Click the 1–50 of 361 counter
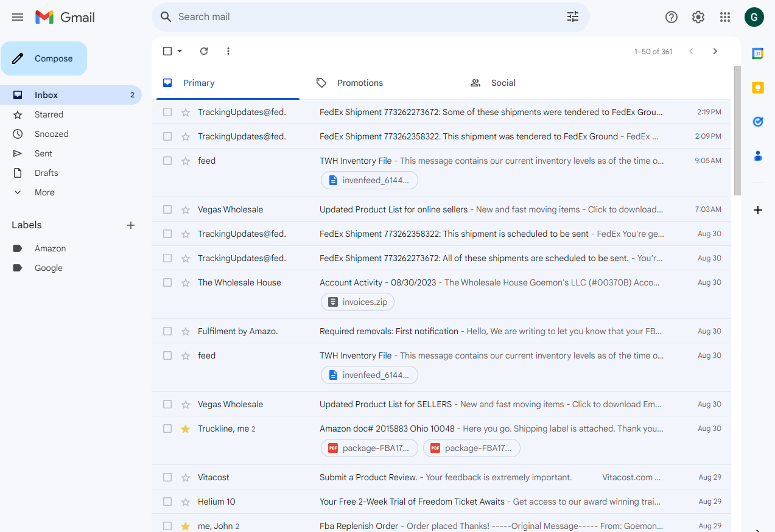775x532 pixels. [x=653, y=52]
